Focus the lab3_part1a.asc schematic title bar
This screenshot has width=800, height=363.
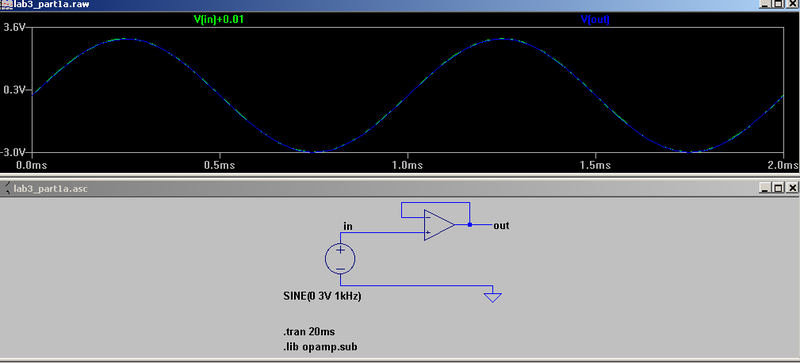point(400,188)
